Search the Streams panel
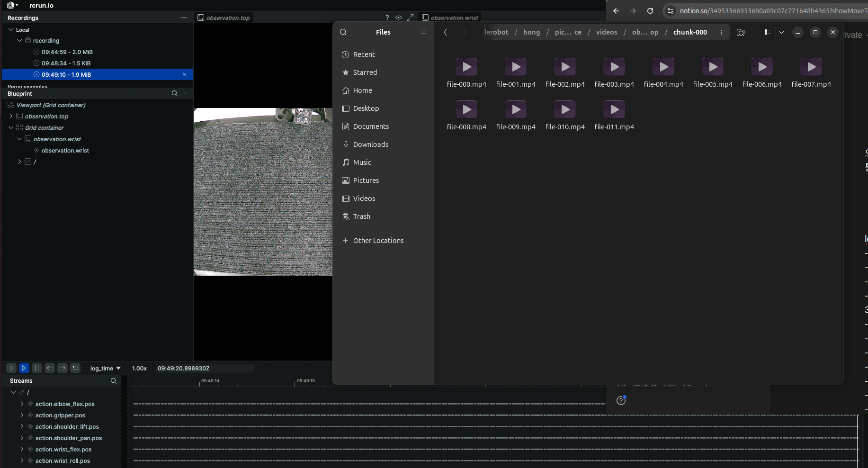The height and width of the screenshot is (468, 868). point(113,381)
